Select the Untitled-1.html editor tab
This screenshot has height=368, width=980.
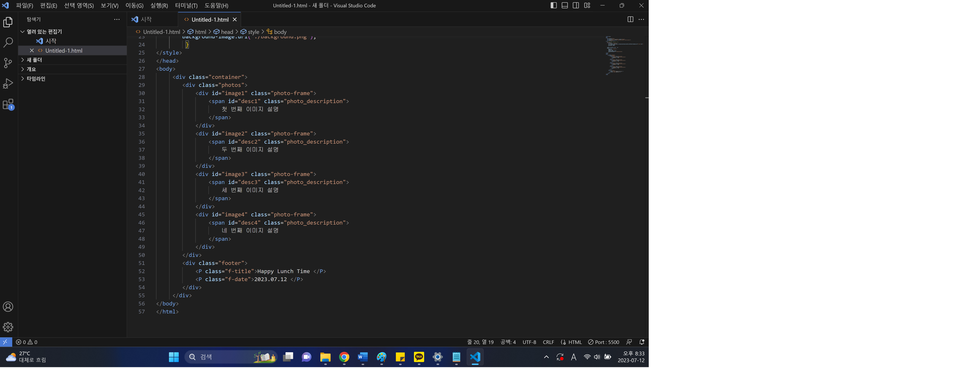[209, 19]
